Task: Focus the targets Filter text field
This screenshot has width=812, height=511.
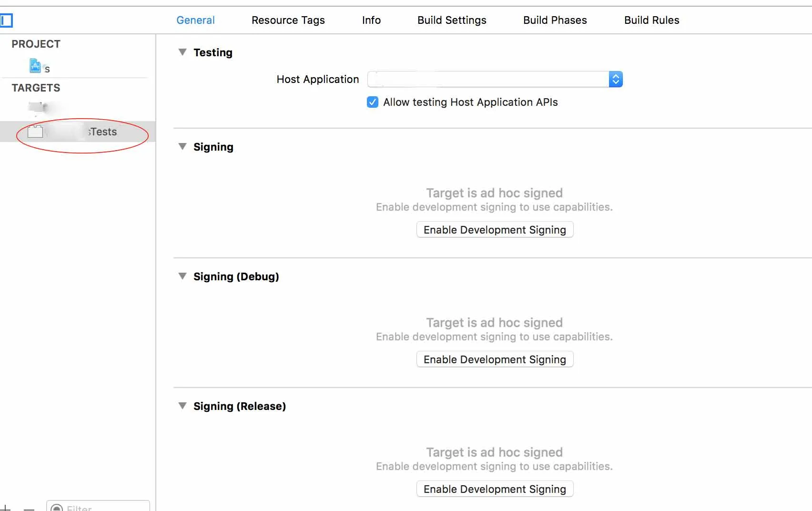Action: tap(105, 508)
